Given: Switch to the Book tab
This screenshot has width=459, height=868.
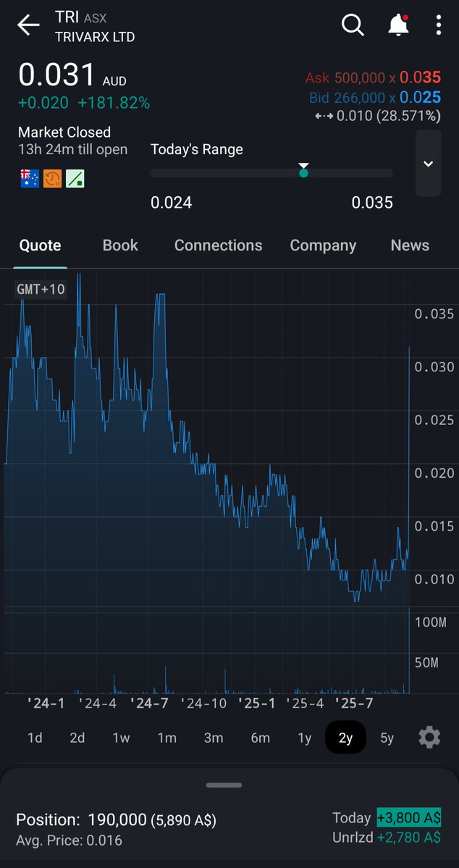Looking at the screenshot, I should (x=120, y=245).
